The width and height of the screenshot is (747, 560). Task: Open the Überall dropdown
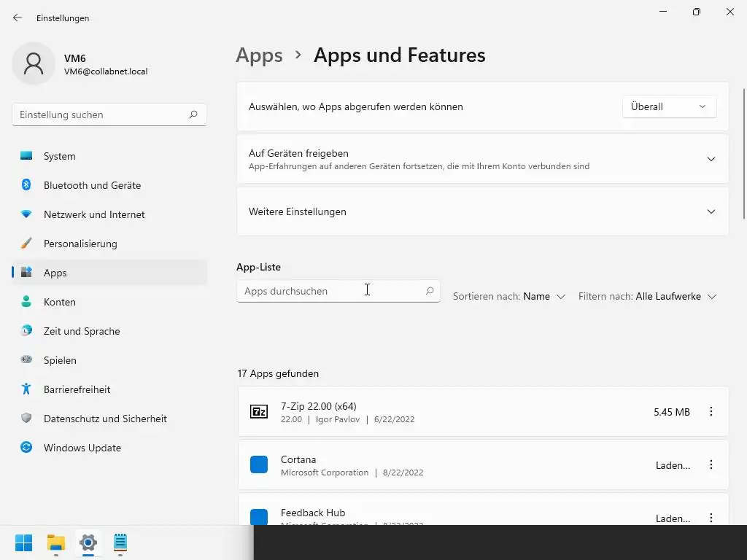point(669,106)
